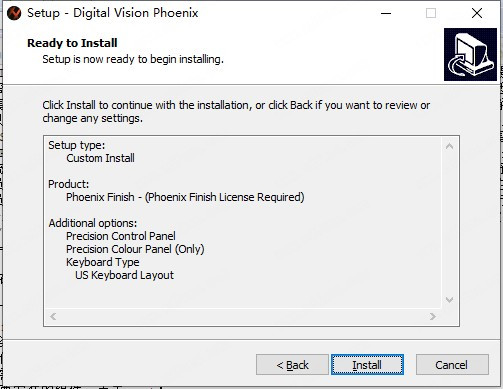Click the US Keyboard Layout line

[x=124, y=275]
